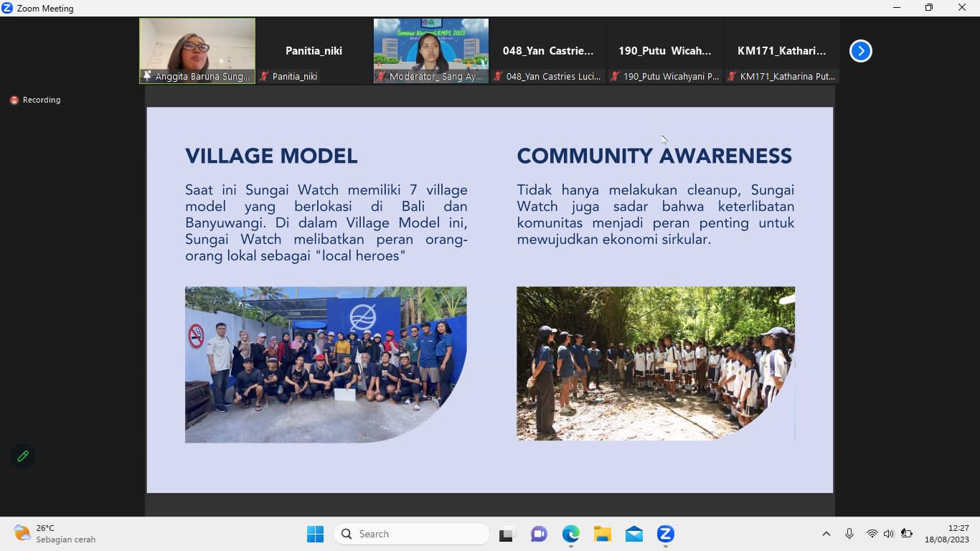Open the Windows Start menu
Screen dimensions: 980x551
(315, 534)
